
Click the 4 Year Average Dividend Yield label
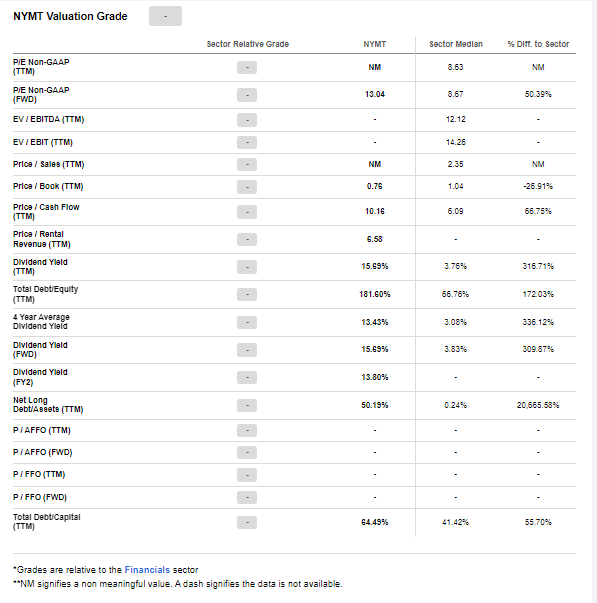point(41,322)
